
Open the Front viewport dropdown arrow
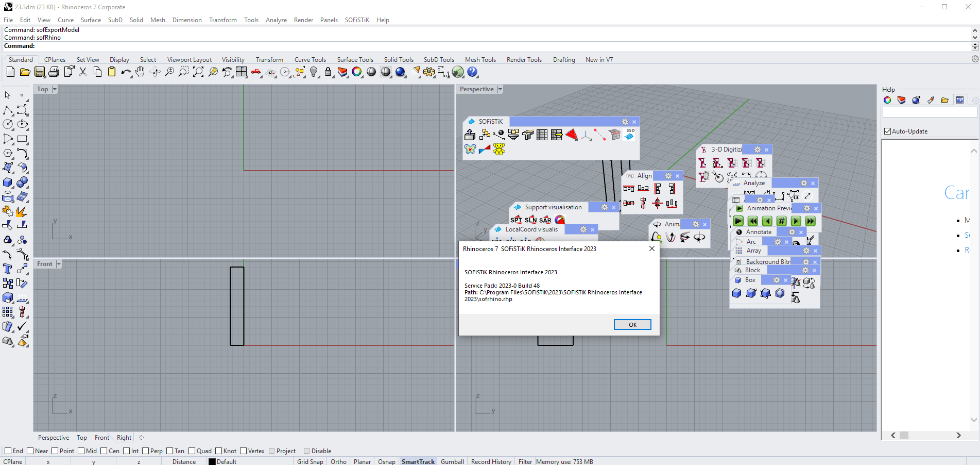click(59, 264)
